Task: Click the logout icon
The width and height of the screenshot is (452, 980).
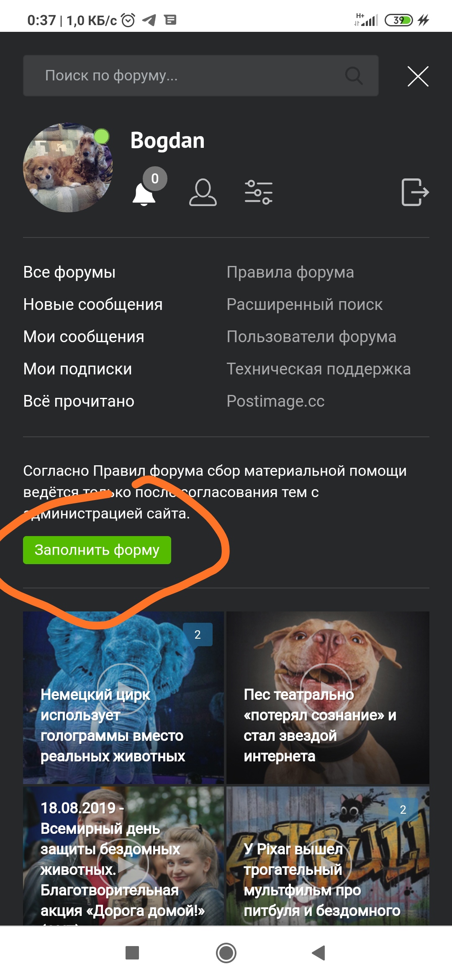Action: point(415,192)
